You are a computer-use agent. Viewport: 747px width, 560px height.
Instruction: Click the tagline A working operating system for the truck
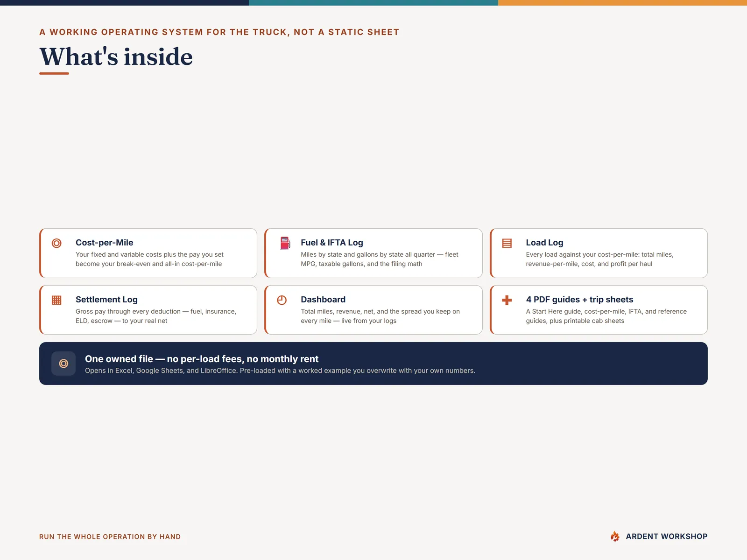coord(219,32)
